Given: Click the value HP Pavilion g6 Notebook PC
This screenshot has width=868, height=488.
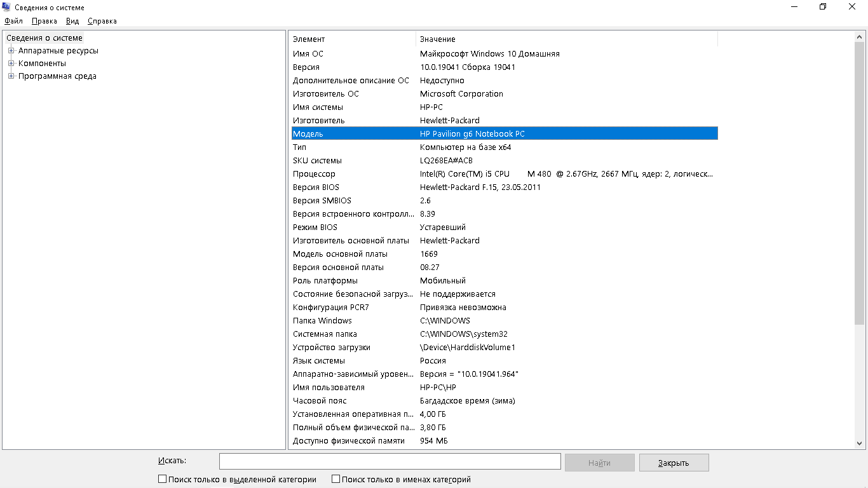Looking at the screenshot, I should [x=473, y=134].
